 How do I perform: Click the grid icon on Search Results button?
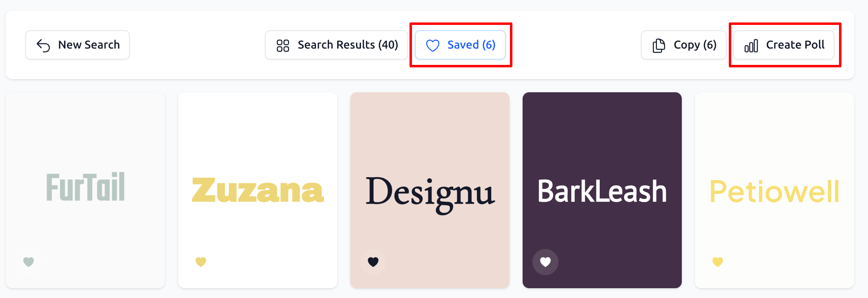[283, 45]
